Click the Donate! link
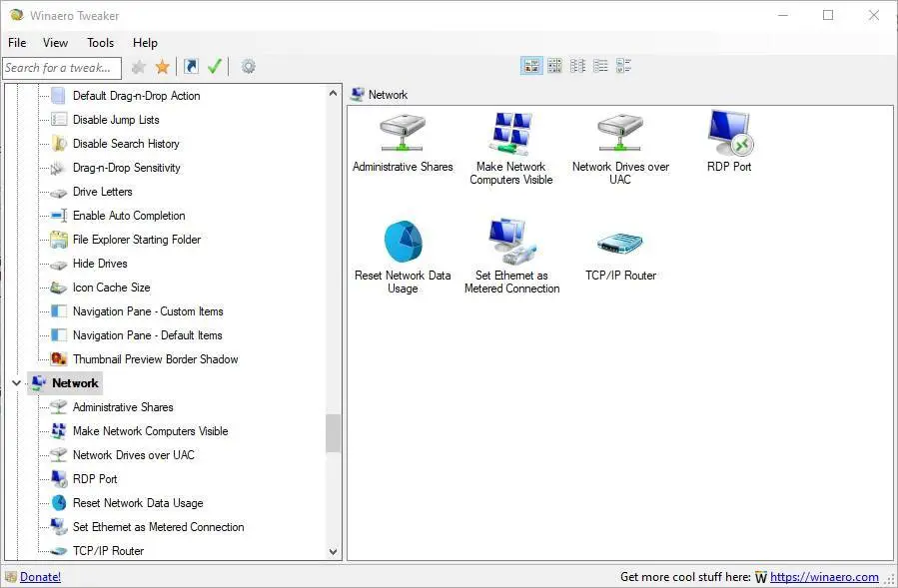The height and width of the screenshot is (588, 898). (40, 577)
